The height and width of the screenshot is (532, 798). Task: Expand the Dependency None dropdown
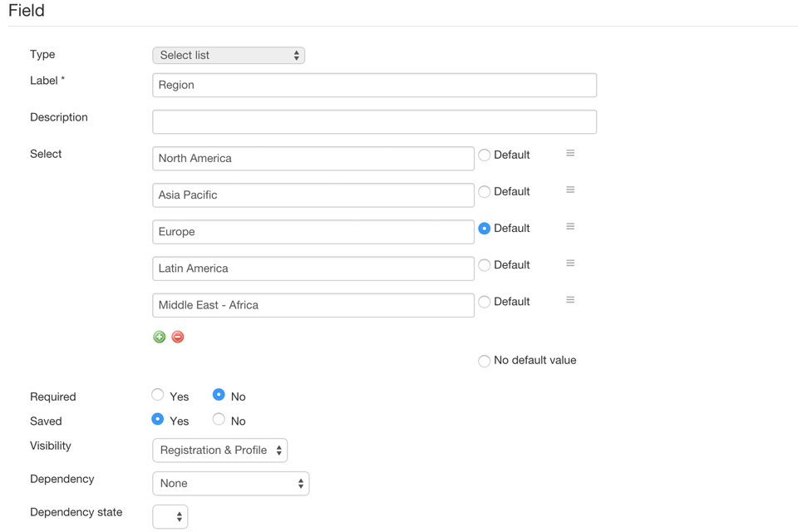coord(231,484)
